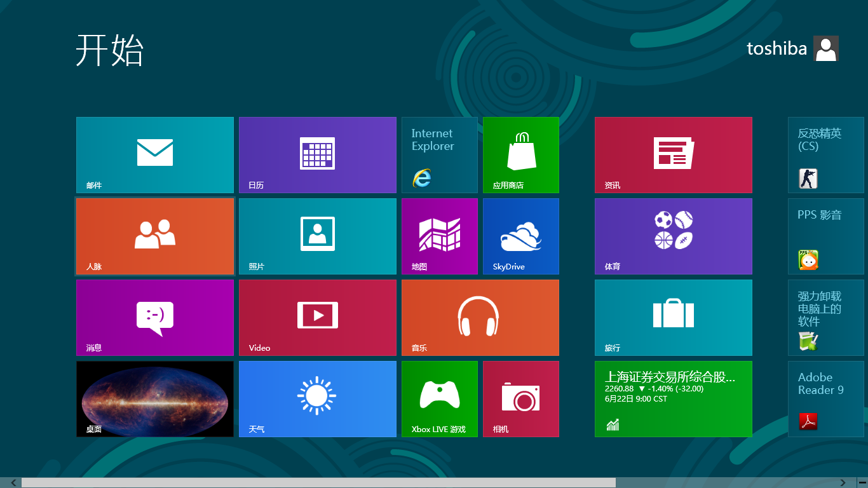Open the Calendar (日历) tile

[x=318, y=155]
